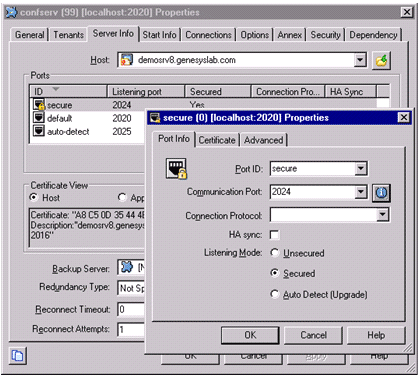Click the auto-detect port icon in Ports list
This screenshot has width=418, height=376.
point(39,131)
